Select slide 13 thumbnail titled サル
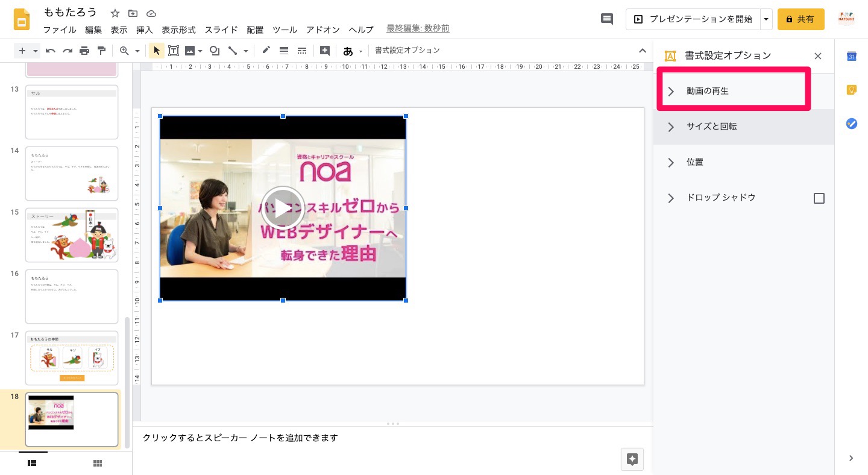 click(x=72, y=112)
